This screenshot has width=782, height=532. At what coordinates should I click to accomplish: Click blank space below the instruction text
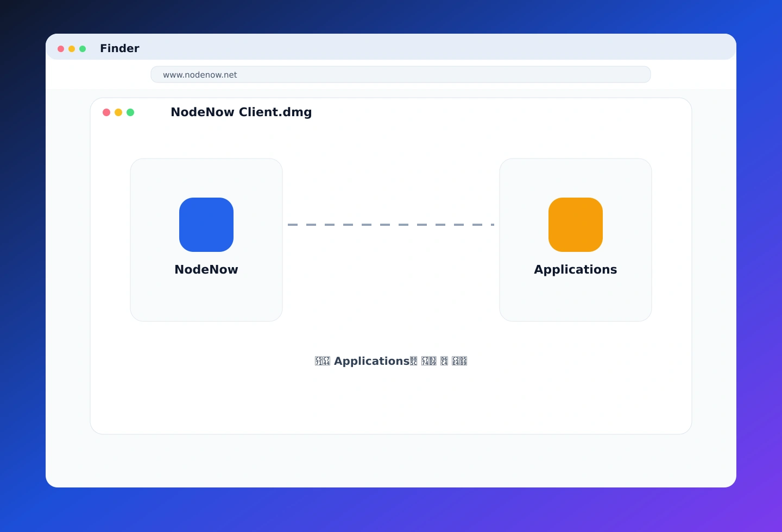coord(391,402)
